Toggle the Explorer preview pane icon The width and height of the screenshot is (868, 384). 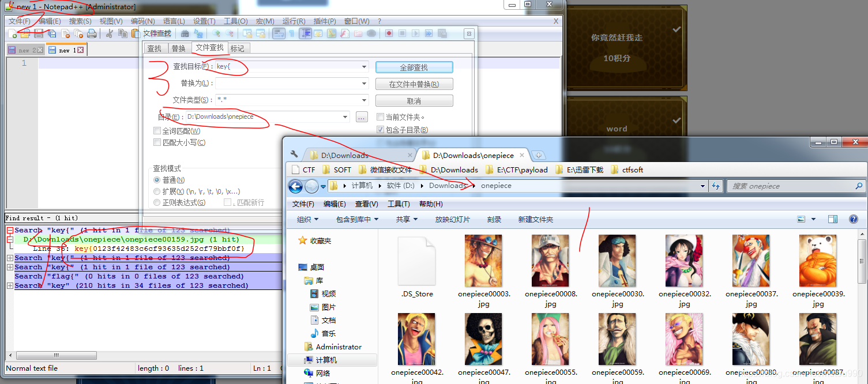pyautogui.click(x=833, y=219)
